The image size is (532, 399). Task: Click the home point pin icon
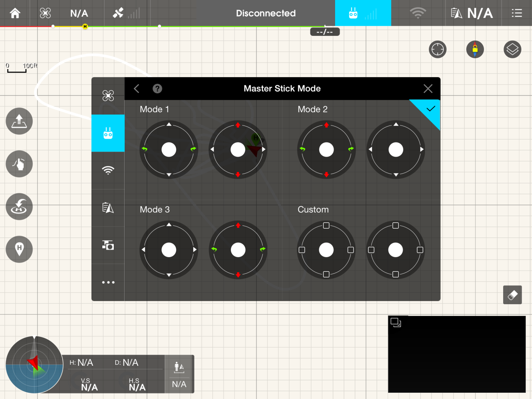point(19,249)
